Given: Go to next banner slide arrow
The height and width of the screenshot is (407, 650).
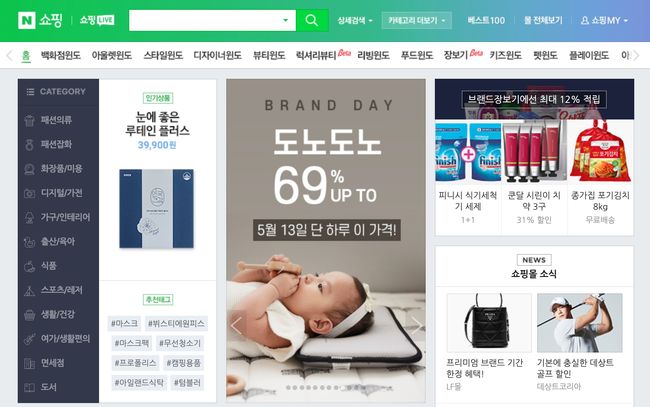Looking at the screenshot, I should click(x=416, y=326).
